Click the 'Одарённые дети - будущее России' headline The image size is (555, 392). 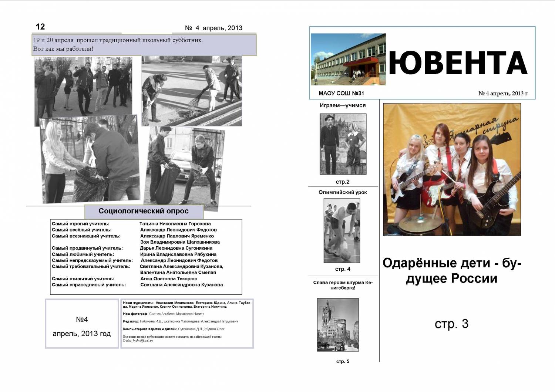(x=452, y=270)
